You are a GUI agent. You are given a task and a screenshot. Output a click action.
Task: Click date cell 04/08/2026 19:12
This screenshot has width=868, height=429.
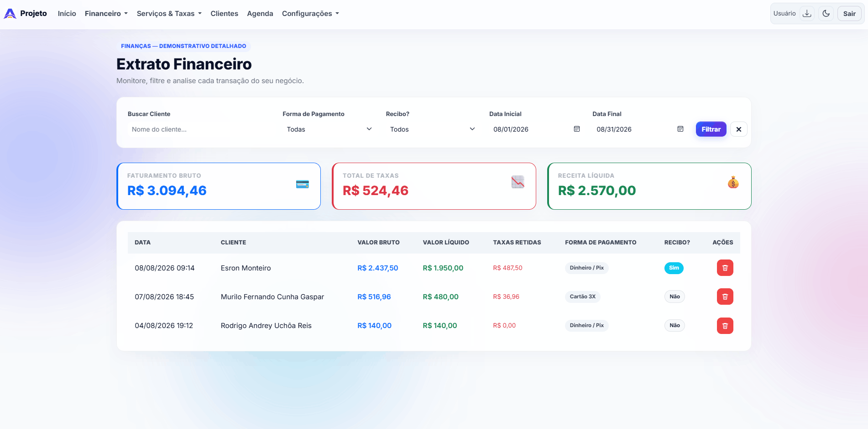point(164,326)
